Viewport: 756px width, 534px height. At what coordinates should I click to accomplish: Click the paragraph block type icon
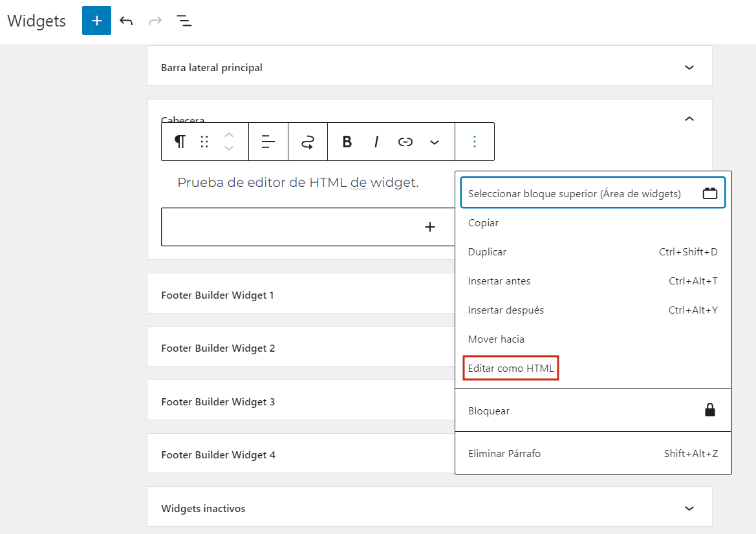point(179,142)
